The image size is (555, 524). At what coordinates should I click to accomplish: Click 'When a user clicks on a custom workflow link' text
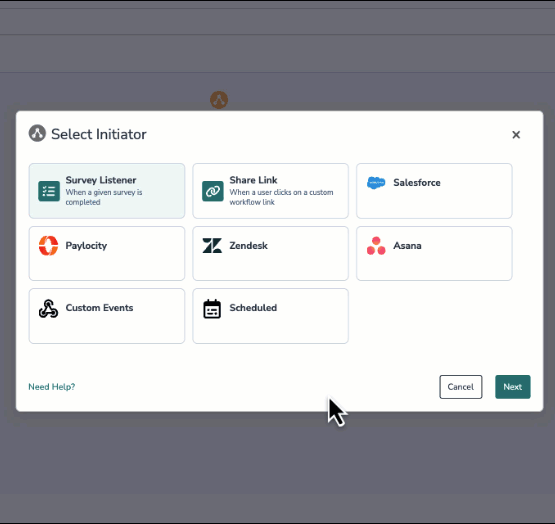[281, 197]
